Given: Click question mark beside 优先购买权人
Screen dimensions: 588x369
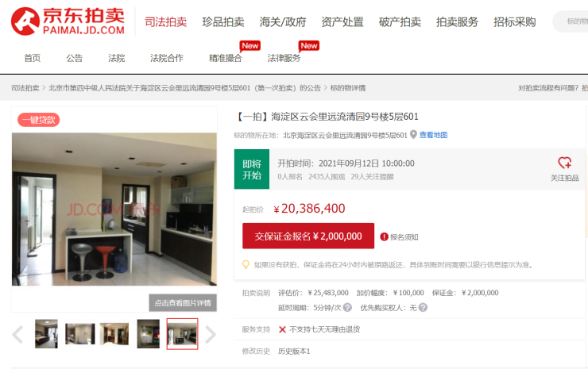Looking at the screenshot, I should pos(423,308).
